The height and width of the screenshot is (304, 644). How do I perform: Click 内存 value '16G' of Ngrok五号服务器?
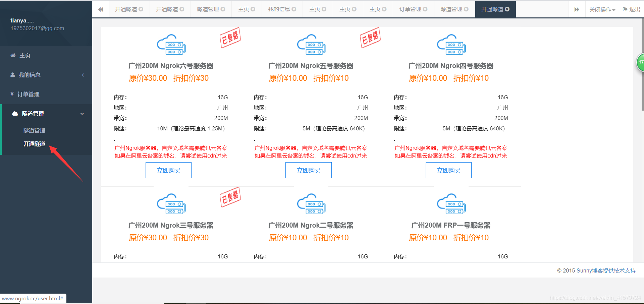click(x=363, y=97)
